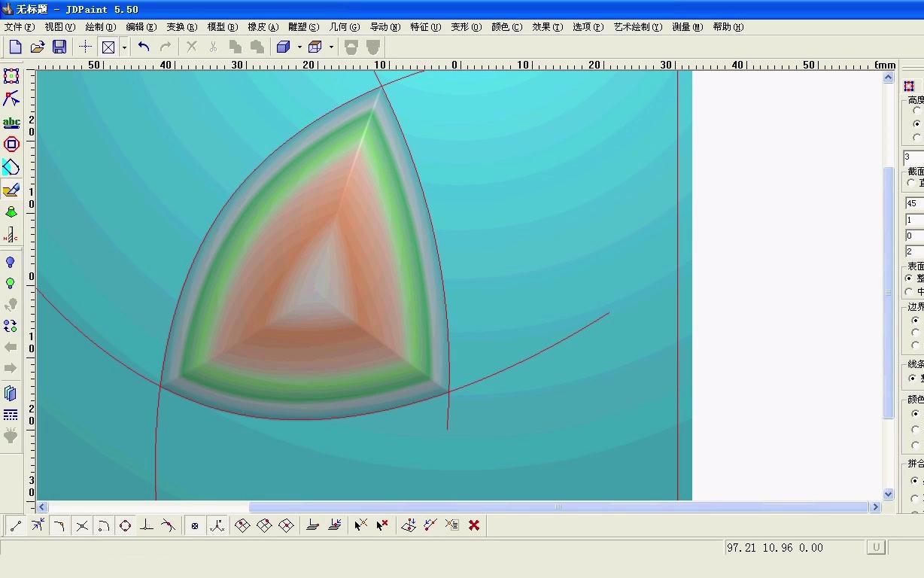This screenshot has width=924, height=578.
Task: Expand the shaded cube dropdown arrow
Action: 299,47
